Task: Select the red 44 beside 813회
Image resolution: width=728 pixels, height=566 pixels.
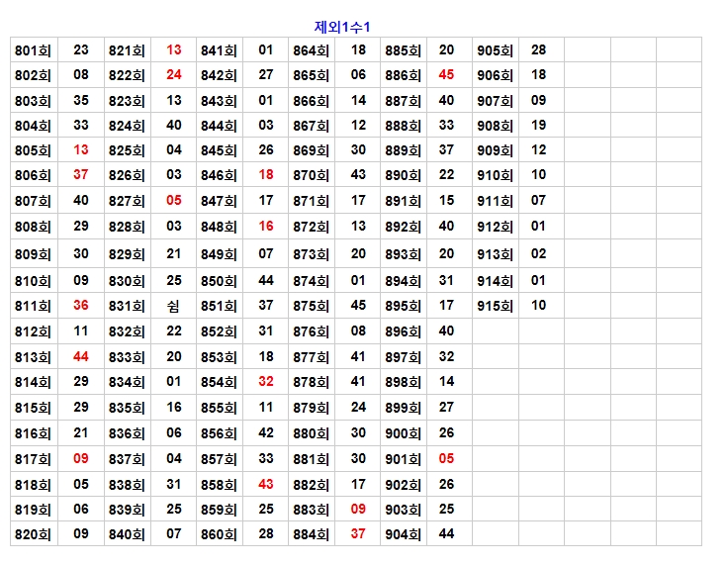Action: [x=81, y=356]
